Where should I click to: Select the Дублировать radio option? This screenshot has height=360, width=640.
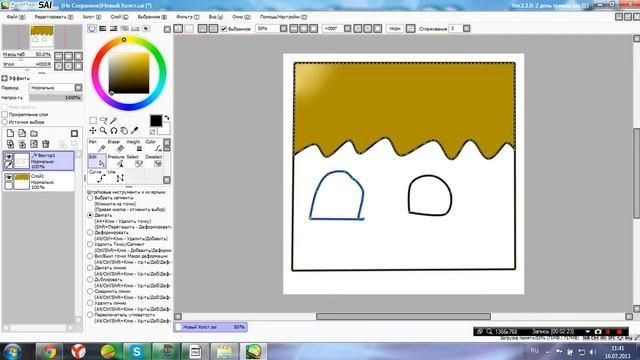[x=90, y=280]
